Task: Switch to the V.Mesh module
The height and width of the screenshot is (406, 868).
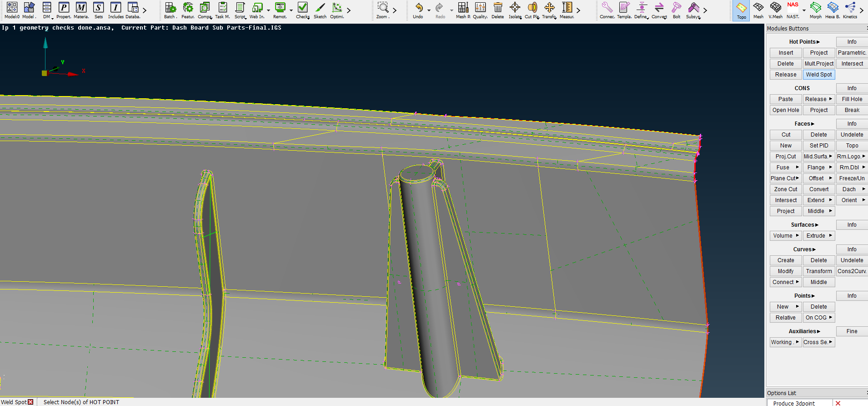Action: tap(776, 10)
